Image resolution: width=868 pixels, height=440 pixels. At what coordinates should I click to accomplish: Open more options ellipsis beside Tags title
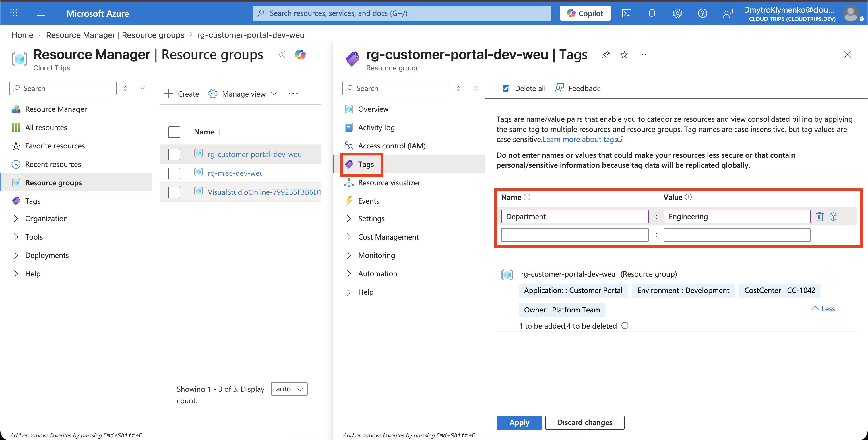point(643,55)
